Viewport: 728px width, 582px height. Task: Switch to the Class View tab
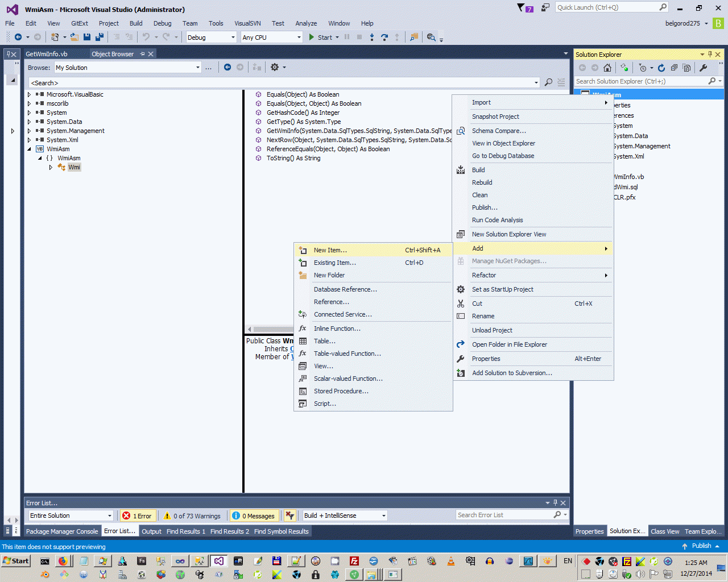coord(665,531)
